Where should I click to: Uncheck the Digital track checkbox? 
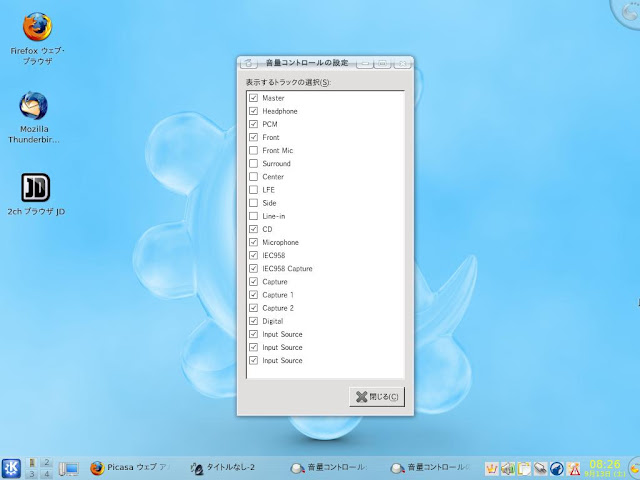click(x=253, y=321)
